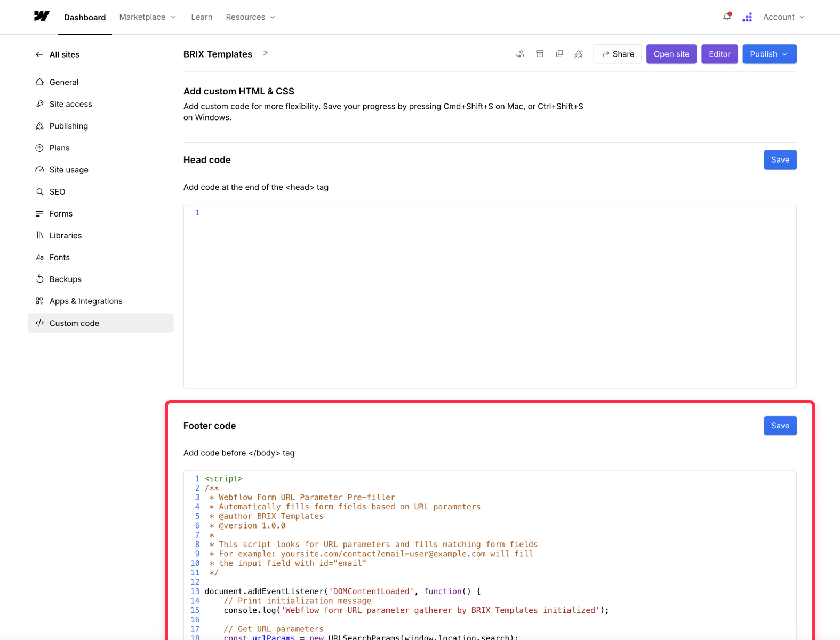Open the notifications bell icon
840x640 pixels.
click(x=727, y=17)
